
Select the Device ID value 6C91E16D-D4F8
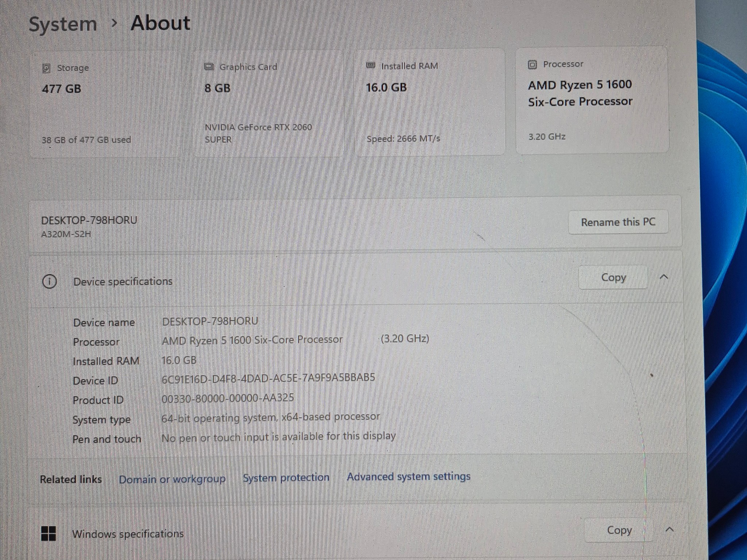[268, 378]
